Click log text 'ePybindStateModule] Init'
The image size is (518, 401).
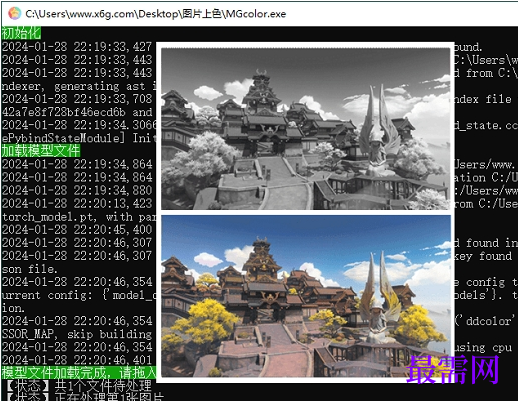(x=79, y=138)
